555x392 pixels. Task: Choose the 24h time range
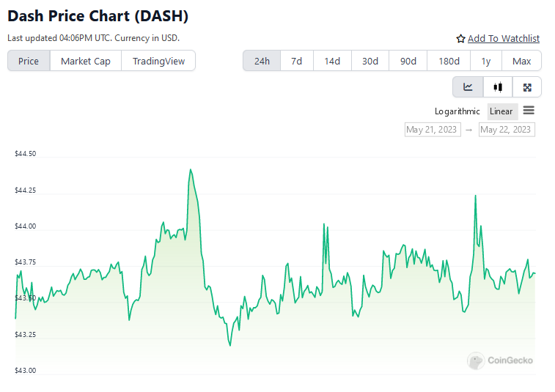[x=262, y=61]
